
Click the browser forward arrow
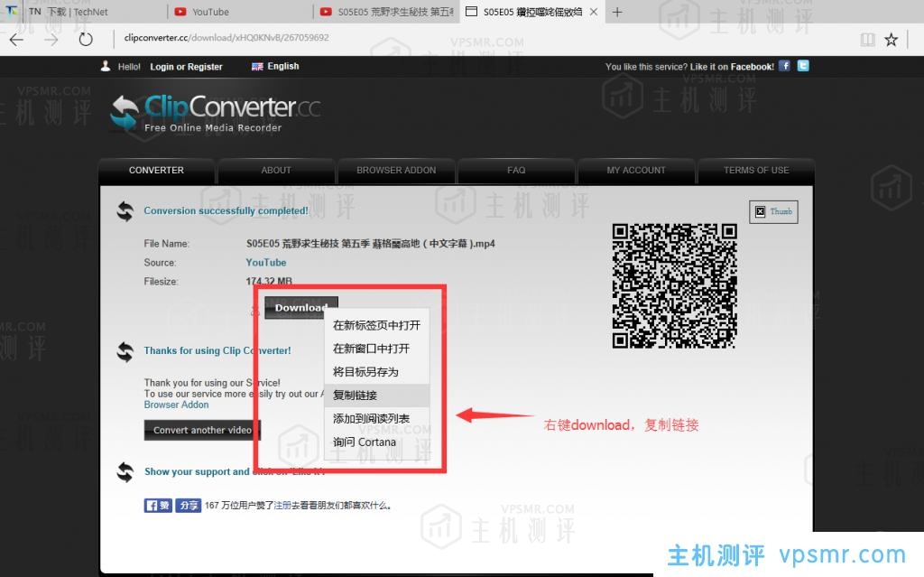[51, 40]
